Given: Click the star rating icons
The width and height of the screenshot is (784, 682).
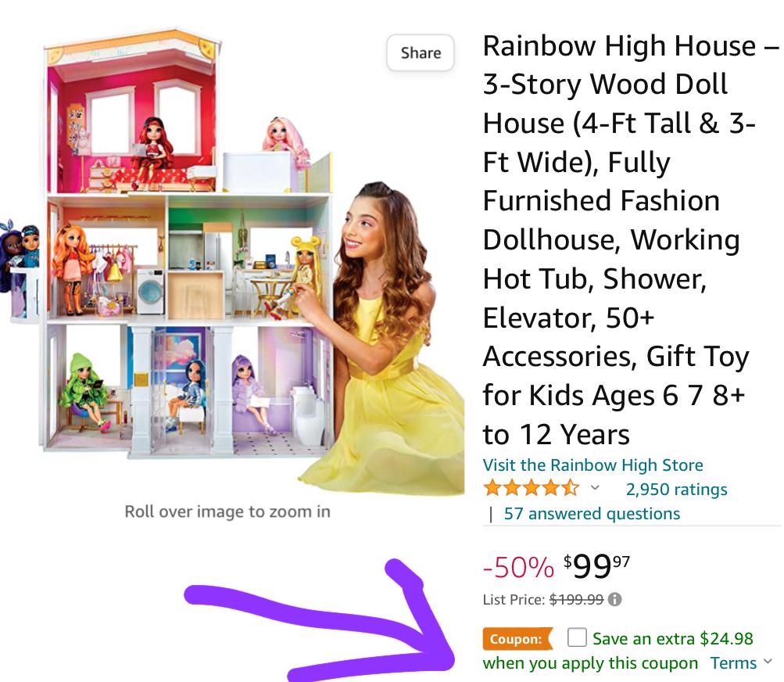Looking at the screenshot, I should [x=532, y=488].
